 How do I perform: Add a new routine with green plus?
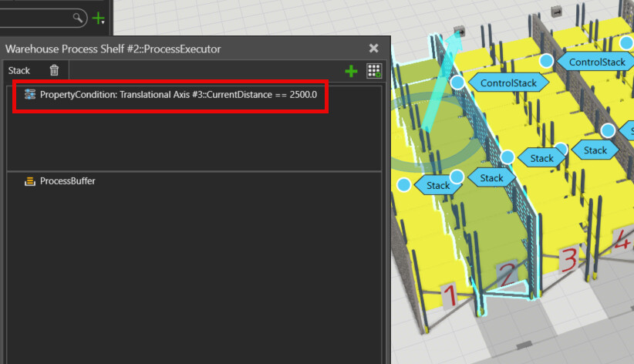(351, 71)
